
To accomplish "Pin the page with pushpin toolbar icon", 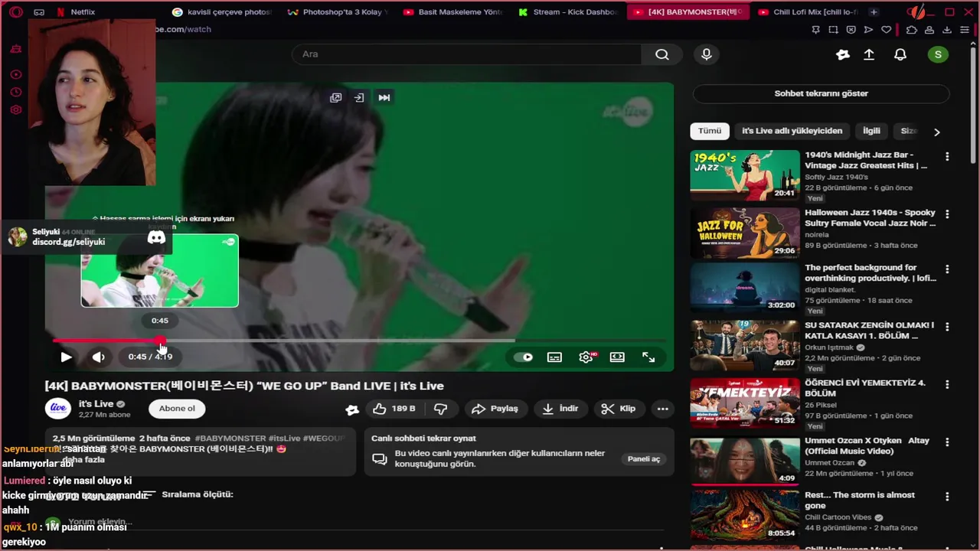I will (815, 30).
